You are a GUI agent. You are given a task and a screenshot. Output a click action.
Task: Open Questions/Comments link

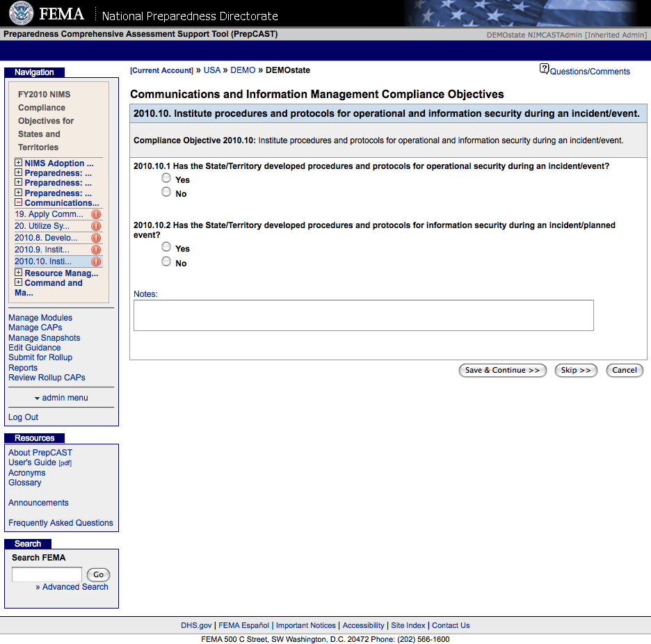coord(590,72)
